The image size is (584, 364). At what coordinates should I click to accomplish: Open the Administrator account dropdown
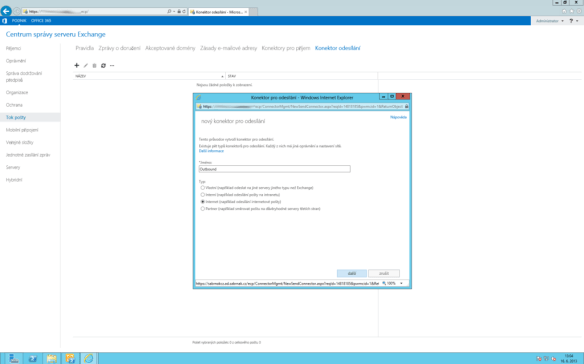(x=550, y=21)
